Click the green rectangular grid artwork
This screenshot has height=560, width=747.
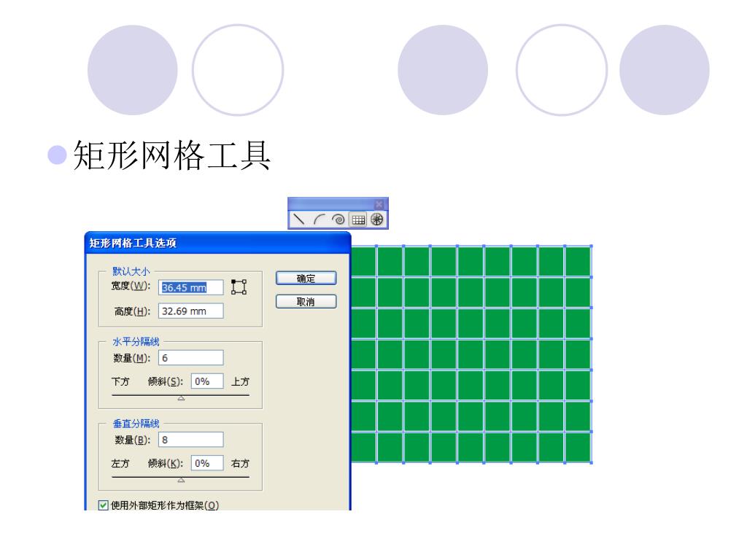471,354
